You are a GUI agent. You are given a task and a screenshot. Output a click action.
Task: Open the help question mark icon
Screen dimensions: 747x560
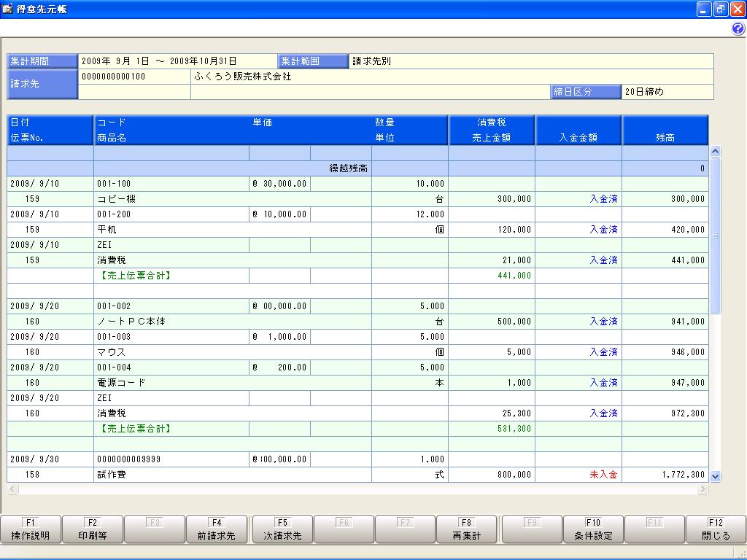coord(738,29)
